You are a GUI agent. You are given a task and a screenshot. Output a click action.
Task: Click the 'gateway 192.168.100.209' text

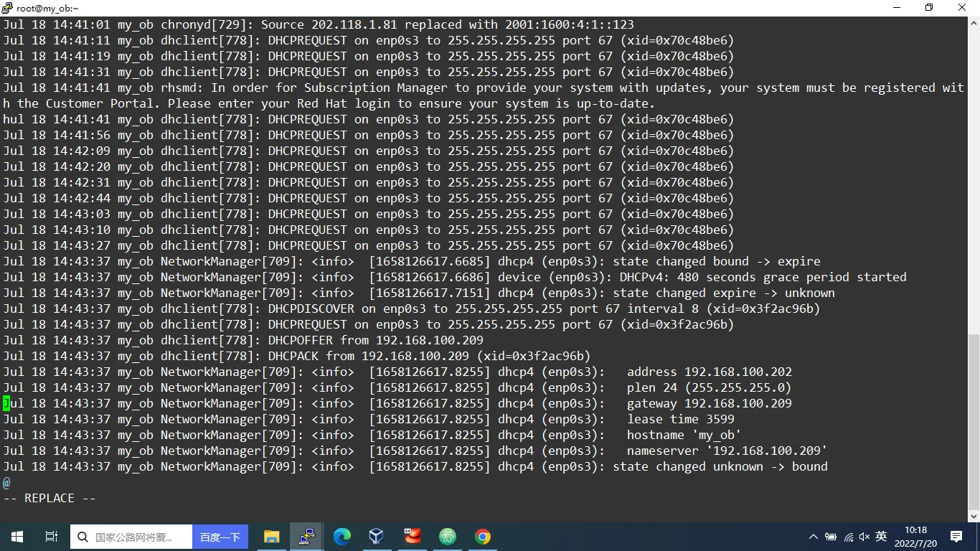tap(710, 403)
